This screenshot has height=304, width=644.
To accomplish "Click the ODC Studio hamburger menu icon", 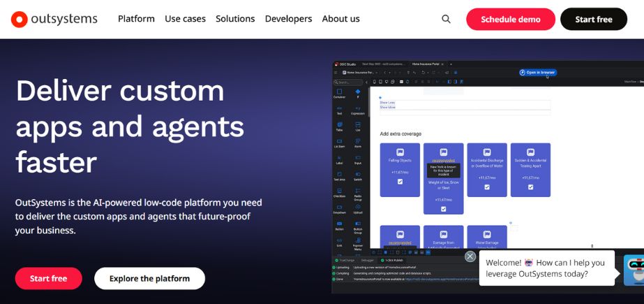I will [x=336, y=73].
